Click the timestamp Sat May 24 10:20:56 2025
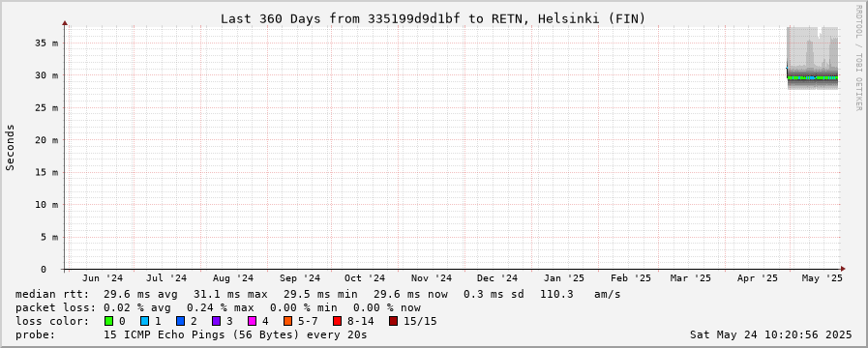This screenshot has width=868, height=348. 770,334
